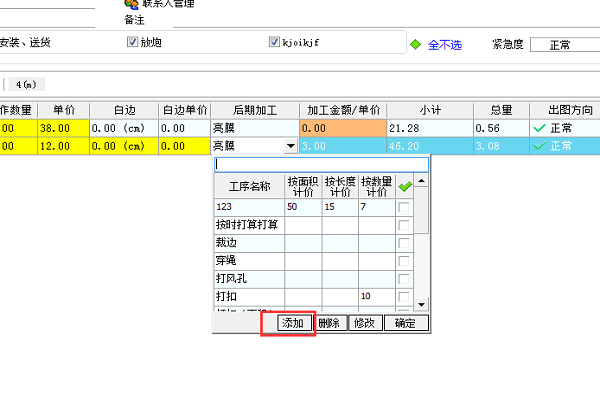600x400 pixels.
Task: Click the 46.20 subtotal cell
Action: click(430, 146)
